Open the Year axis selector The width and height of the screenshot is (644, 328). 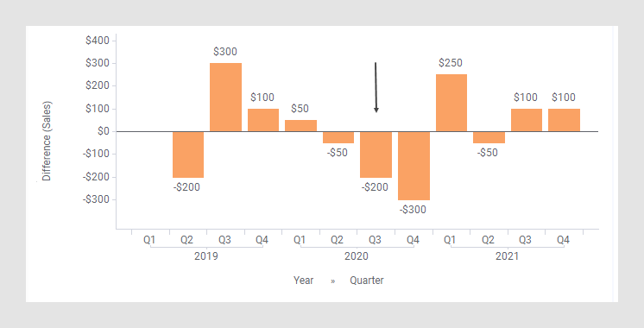[304, 281]
